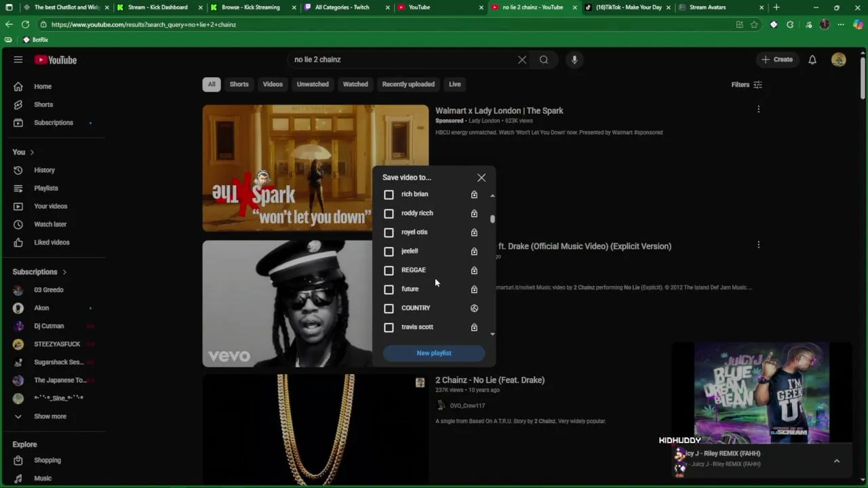The width and height of the screenshot is (868, 488).
Task: Click the New playlist button
Action: click(434, 353)
